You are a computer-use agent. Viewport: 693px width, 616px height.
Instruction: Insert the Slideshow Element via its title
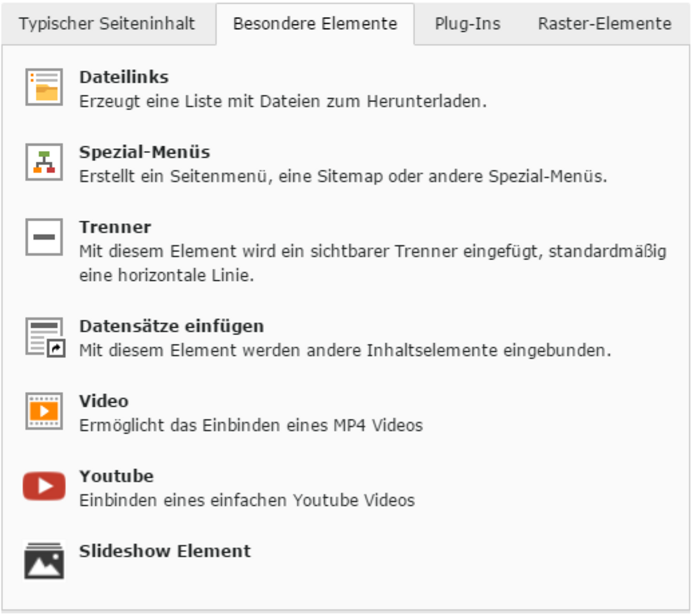coord(165,551)
